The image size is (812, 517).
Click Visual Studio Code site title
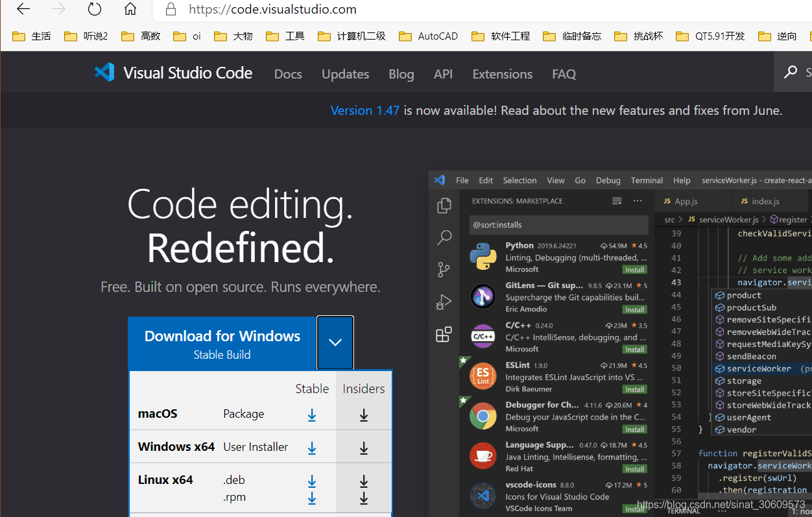(x=188, y=73)
